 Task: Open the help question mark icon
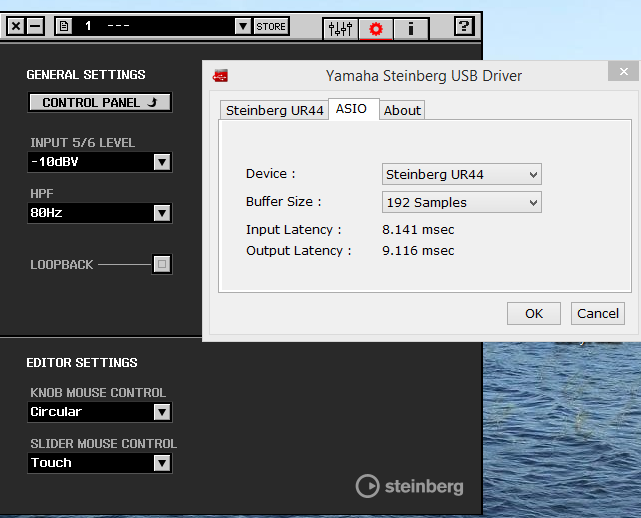[464, 27]
